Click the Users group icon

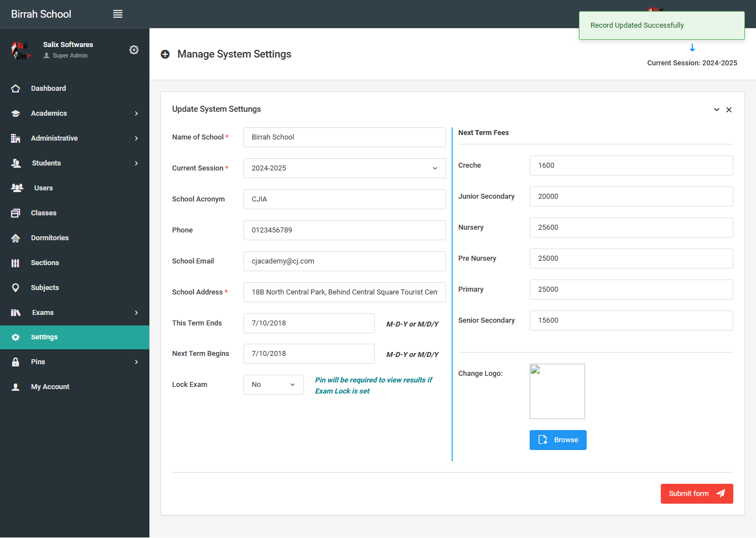click(x=17, y=188)
